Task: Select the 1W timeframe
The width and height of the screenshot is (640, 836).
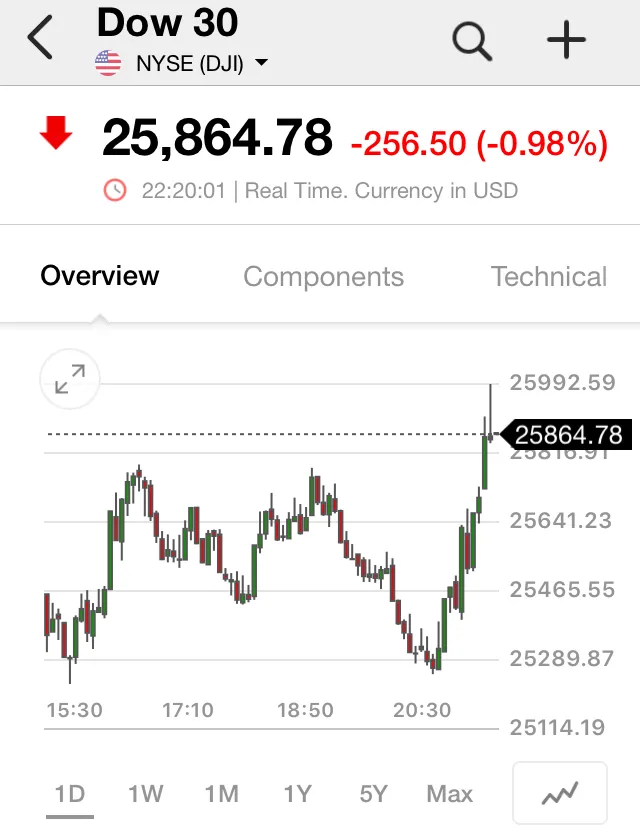Action: (x=146, y=794)
